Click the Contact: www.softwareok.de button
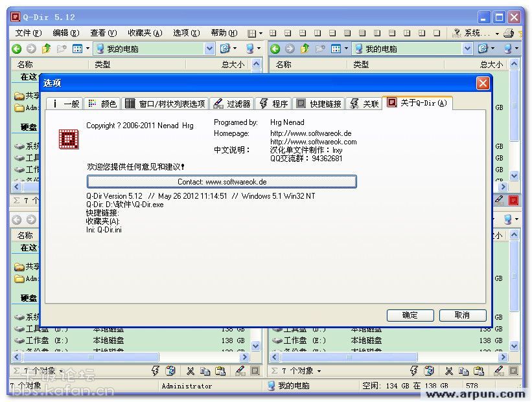 tap(222, 182)
